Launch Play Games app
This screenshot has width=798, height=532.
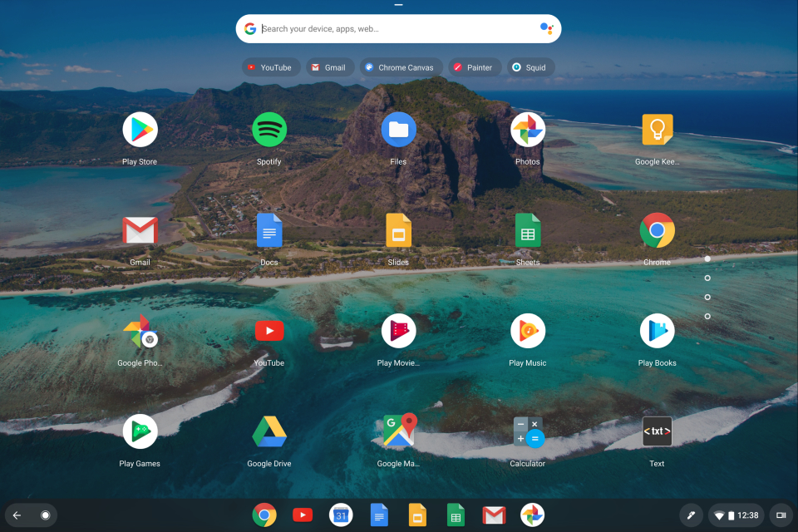tap(140, 431)
